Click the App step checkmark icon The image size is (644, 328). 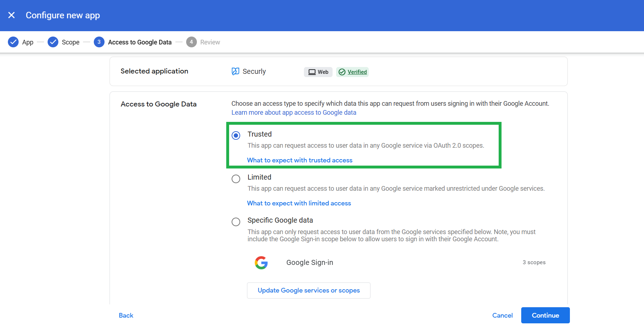13,42
